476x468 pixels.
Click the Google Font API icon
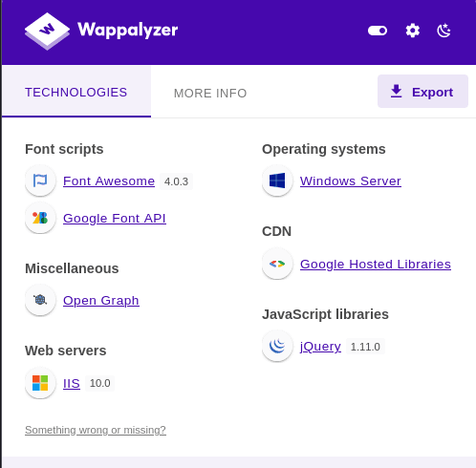click(40, 218)
